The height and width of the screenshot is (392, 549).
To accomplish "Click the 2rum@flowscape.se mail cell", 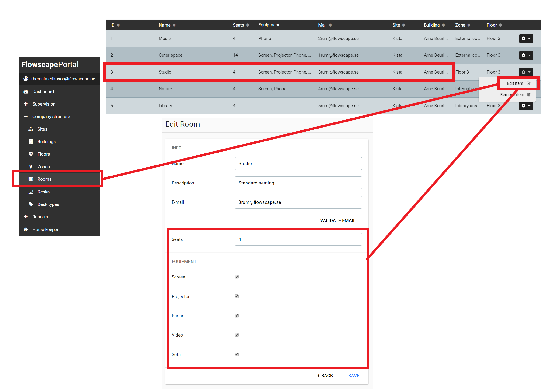I will (338, 38).
